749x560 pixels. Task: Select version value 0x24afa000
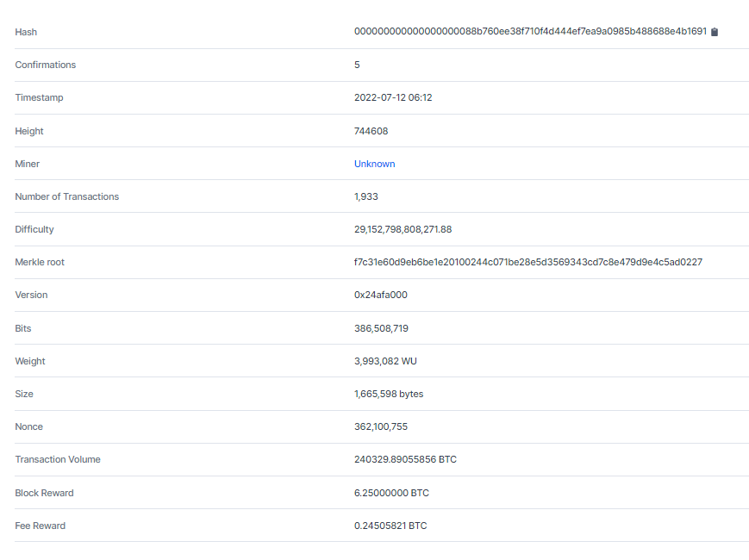pos(381,295)
